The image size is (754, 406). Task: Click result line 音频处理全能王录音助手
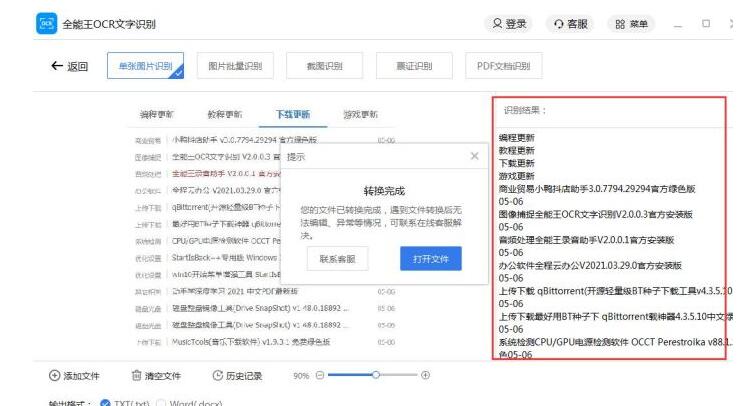pos(586,240)
